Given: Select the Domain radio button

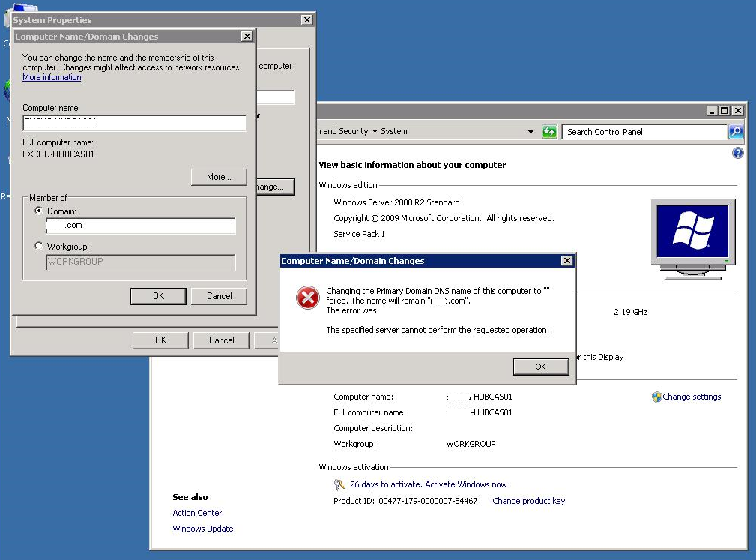Looking at the screenshot, I should [39, 211].
